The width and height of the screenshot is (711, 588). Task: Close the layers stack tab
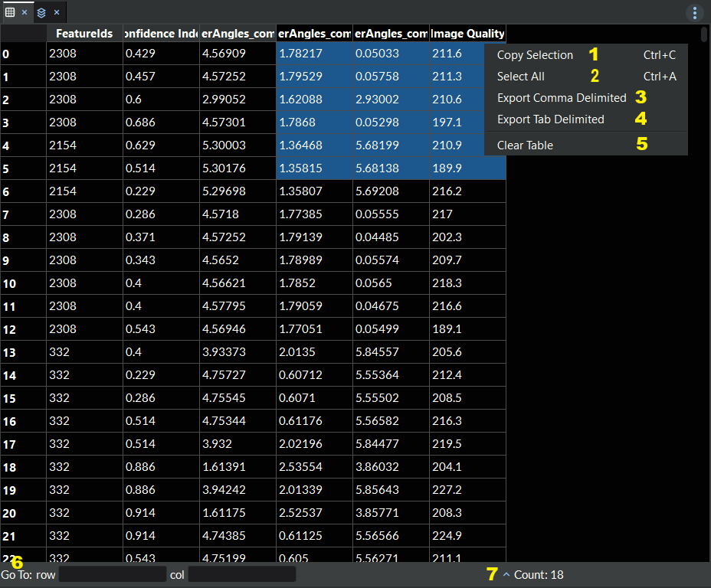click(56, 12)
